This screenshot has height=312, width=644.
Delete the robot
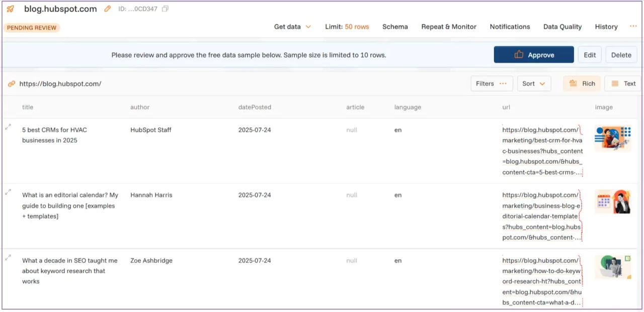tap(621, 55)
